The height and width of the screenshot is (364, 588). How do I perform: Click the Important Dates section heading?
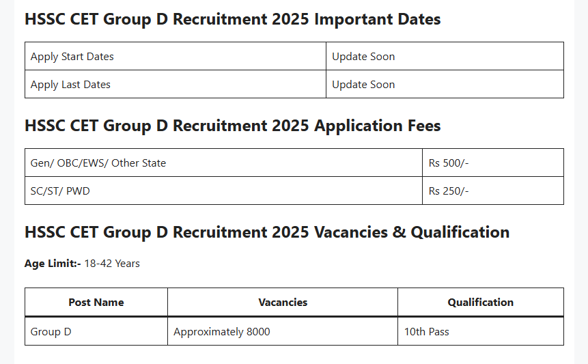pyautogui.click(x=232, y=19)
